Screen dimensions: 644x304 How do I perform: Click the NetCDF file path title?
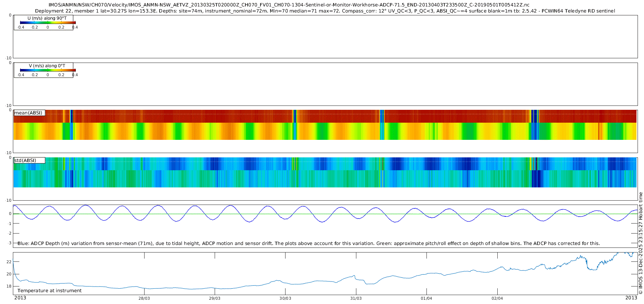[289, 5]
